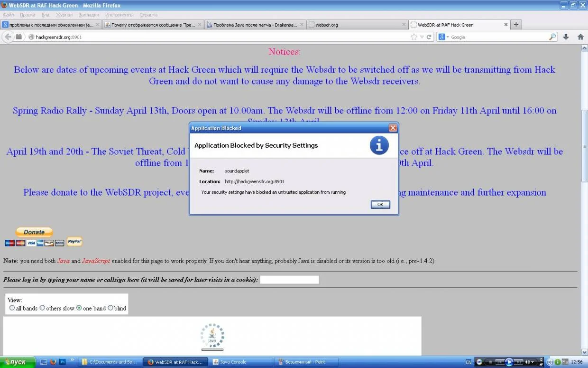Viewport: 588px width, 368px height.
Task: Select the others slow view option
Action: pos(42,308)
